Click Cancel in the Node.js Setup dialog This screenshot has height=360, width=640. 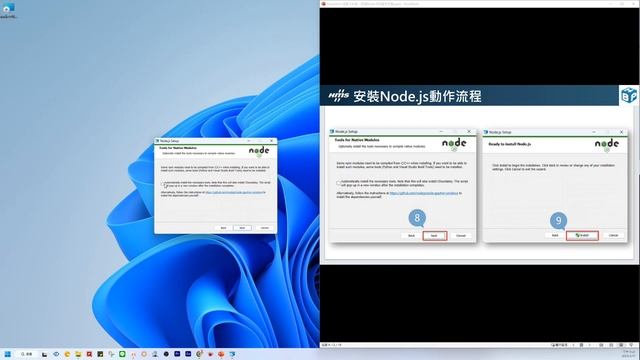[264, 228]
